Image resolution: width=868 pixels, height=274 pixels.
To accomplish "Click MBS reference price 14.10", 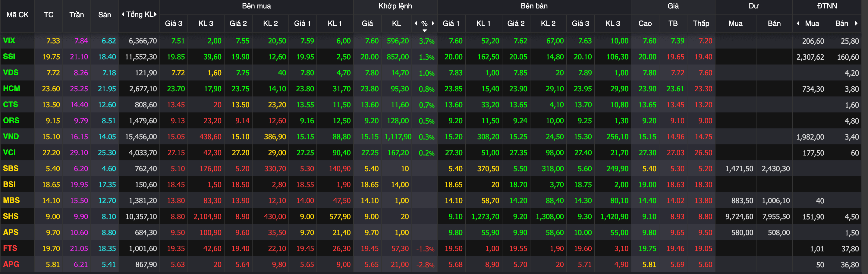I will coord(51,200).
